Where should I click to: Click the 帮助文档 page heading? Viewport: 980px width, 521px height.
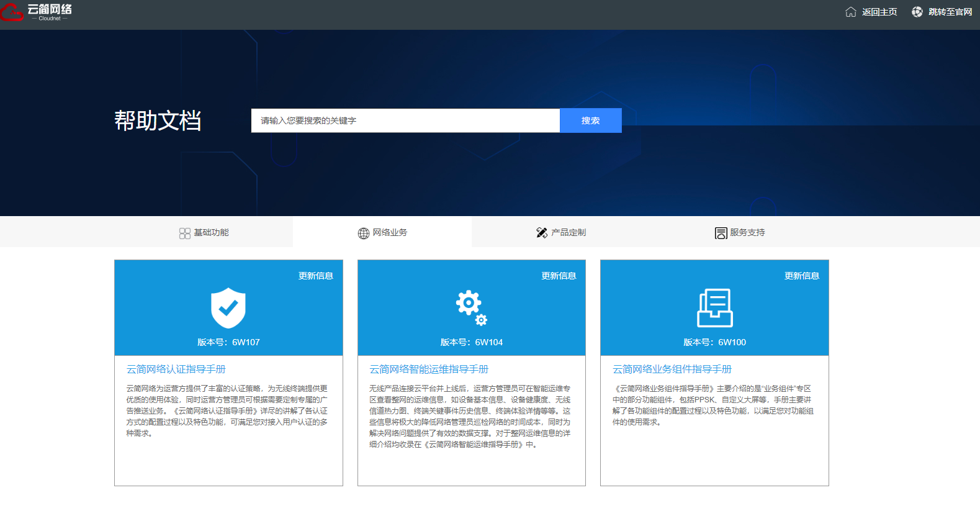coord(158,120)
